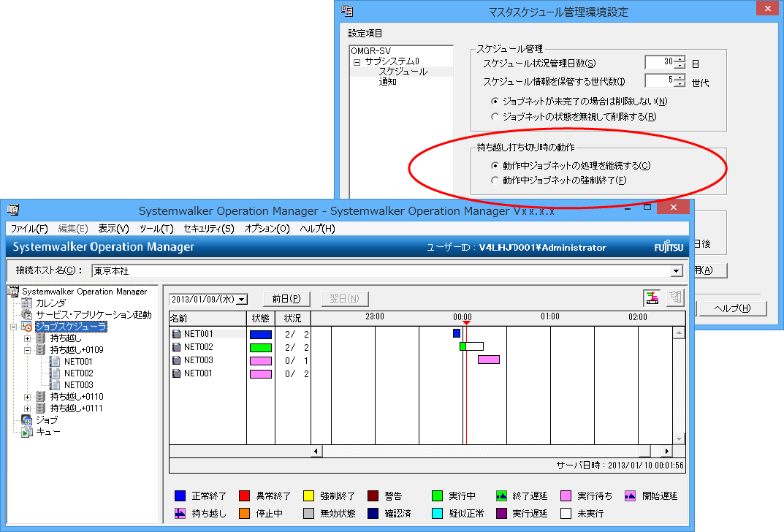Select スケジュール in the settings tree
This screenshot has height=532, width=784.
click(x=403, y=72)
